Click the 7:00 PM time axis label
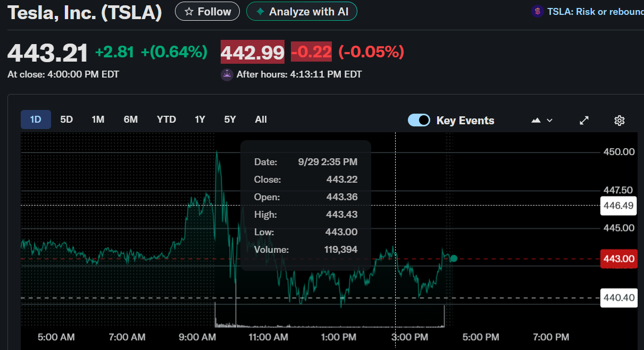Viewport: 644px width, 350px height. (551, 337)
